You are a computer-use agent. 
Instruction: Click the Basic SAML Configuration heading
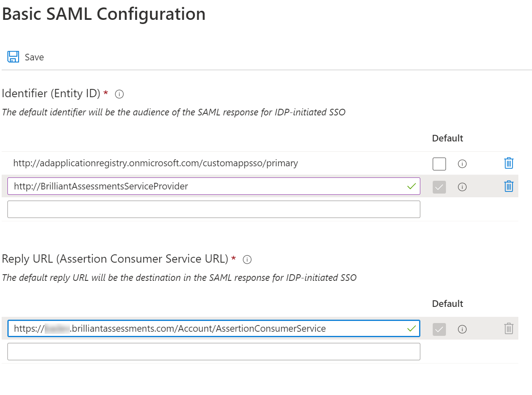point(104,14)
